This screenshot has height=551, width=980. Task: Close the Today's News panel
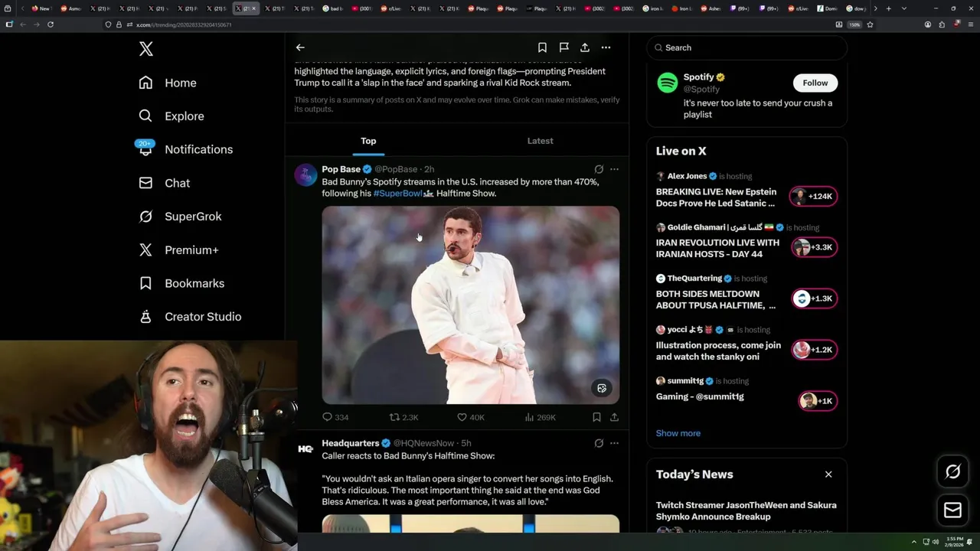point(828,474)
